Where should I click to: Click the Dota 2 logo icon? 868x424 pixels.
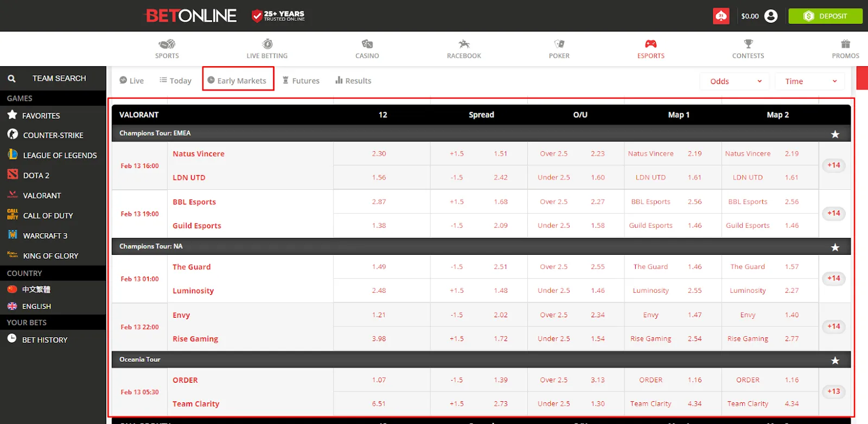12,175
